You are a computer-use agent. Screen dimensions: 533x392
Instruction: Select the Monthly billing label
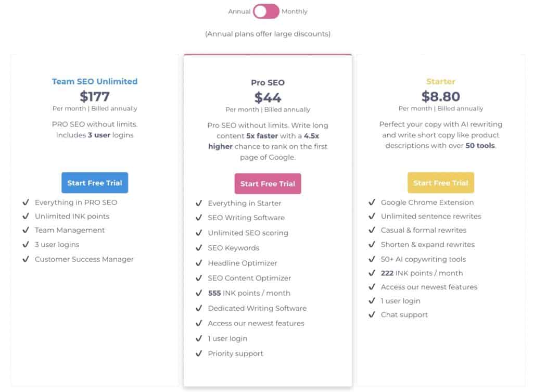point(295,11)
